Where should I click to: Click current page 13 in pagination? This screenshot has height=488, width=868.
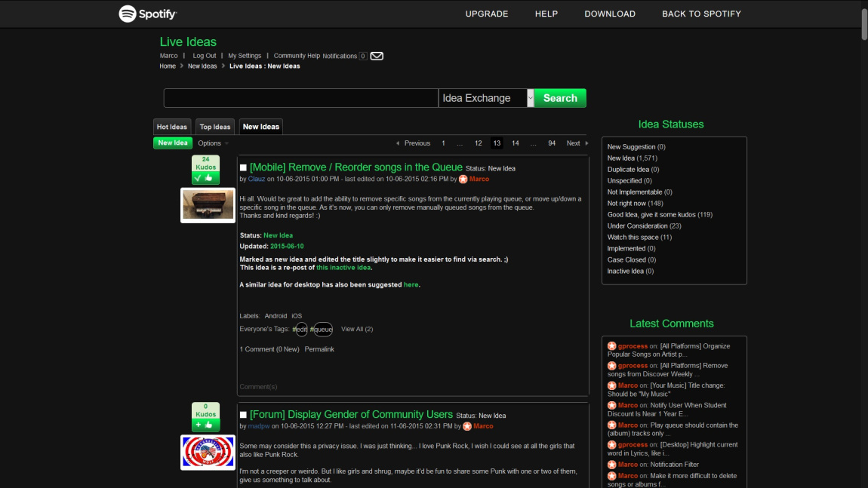[x=497, y=143]
